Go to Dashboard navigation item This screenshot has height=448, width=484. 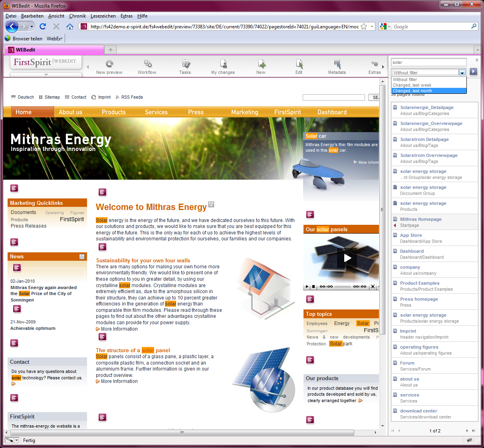(332, 112)
